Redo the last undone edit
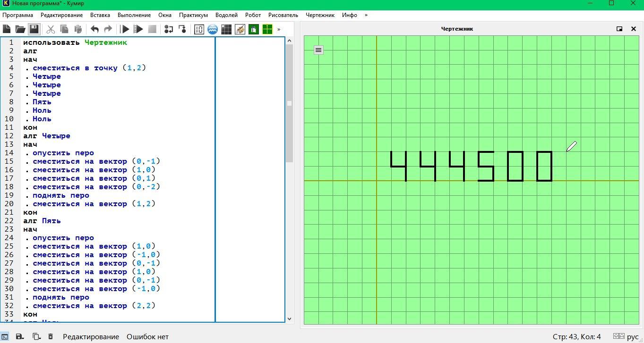This screenshot has width=644, height=343. (108, 29)
